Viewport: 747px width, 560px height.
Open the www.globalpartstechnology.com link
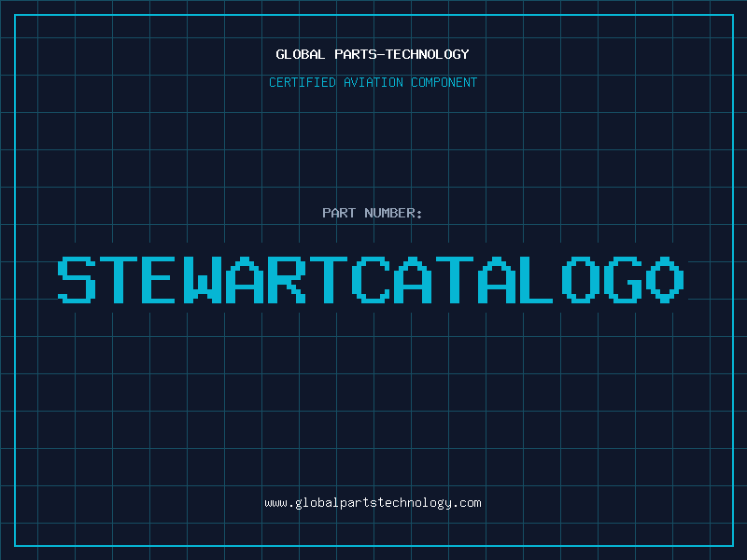click(x=373, y=502)
